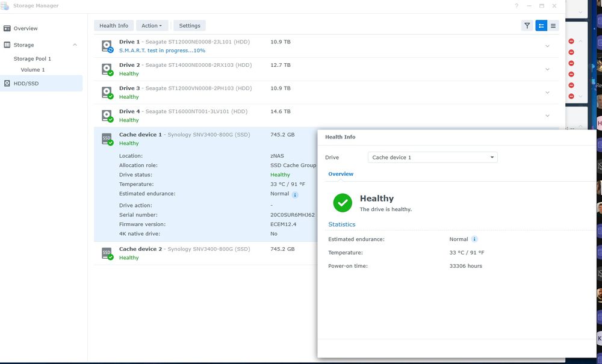
Task: Click green Healthy status under Drive 2
Action: (129, 73)
